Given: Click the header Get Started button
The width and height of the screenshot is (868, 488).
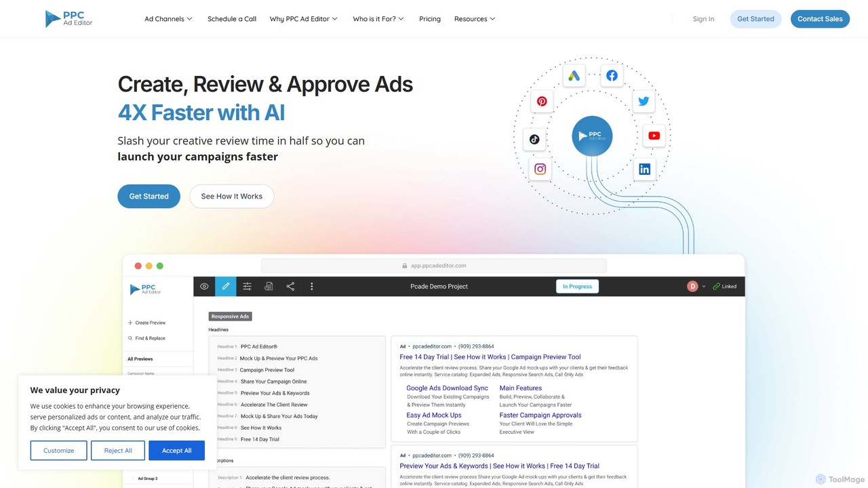Looking at the screenshot, I should click(755, 19).
